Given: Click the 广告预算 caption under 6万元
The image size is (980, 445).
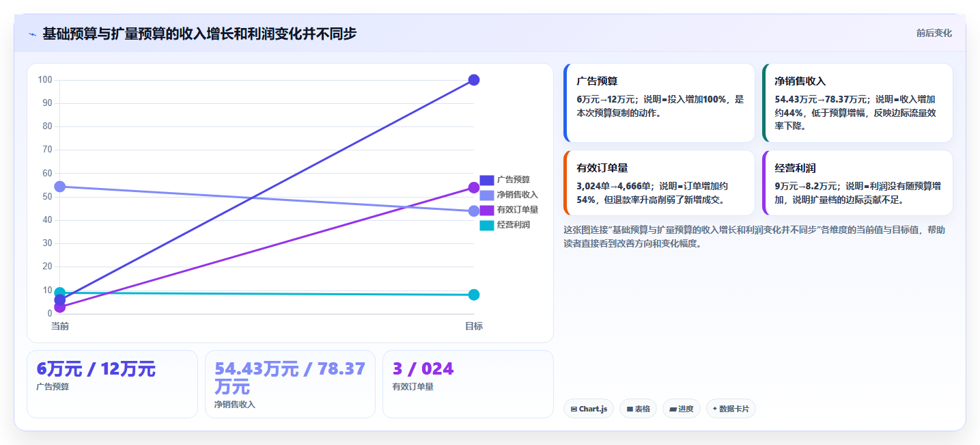Looking at the screenshot, I should point(53,387).
